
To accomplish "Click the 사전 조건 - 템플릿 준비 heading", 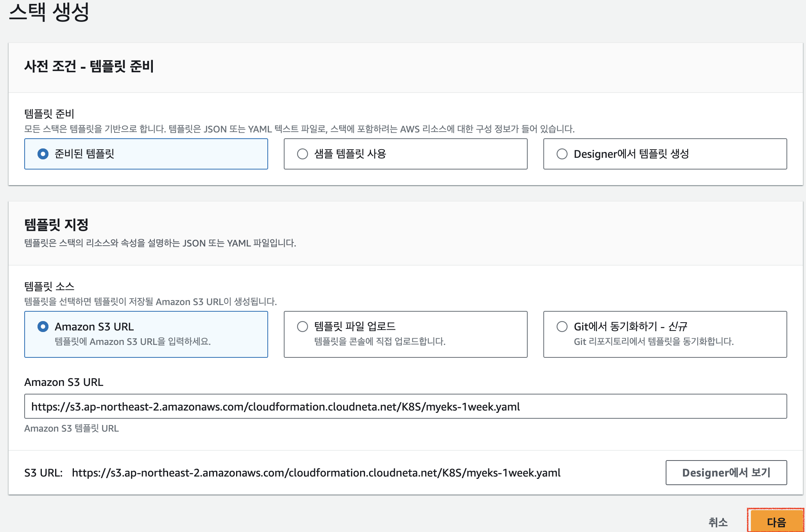I will tap(89, 66).
